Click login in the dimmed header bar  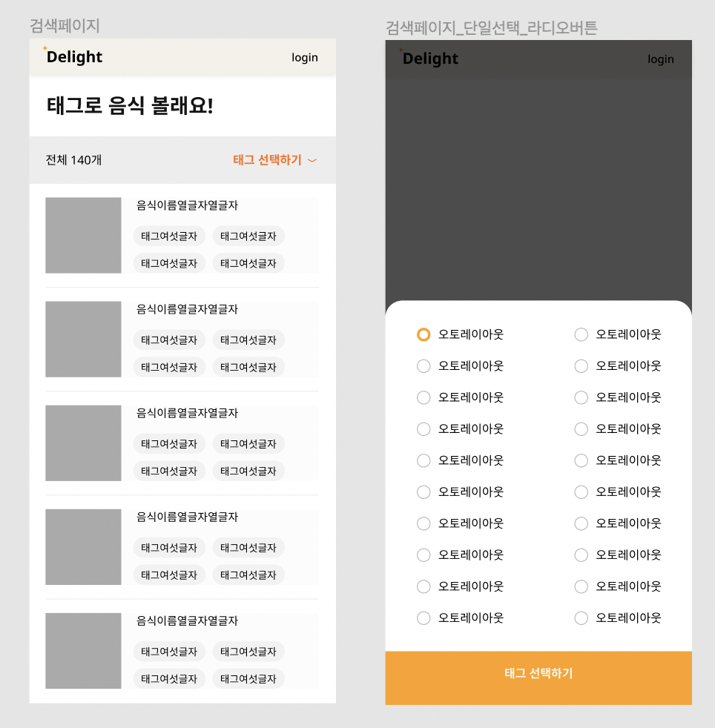click(x=660, y=59)
